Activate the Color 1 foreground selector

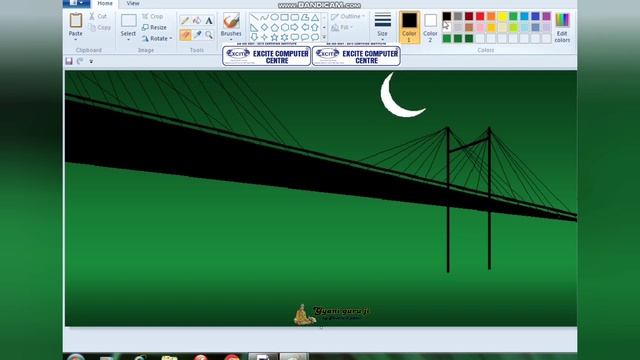click(x=409, y=27)
